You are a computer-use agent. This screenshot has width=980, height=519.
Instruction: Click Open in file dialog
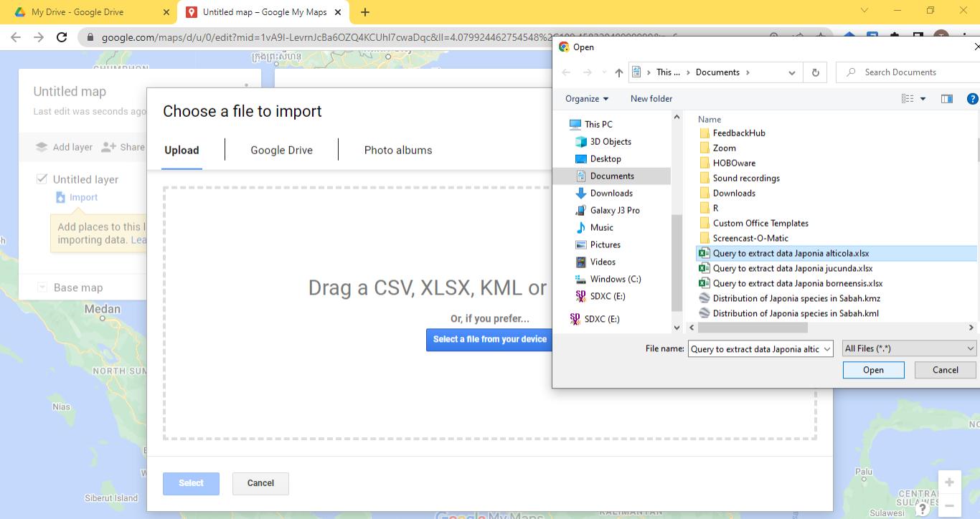pos(873,370)
